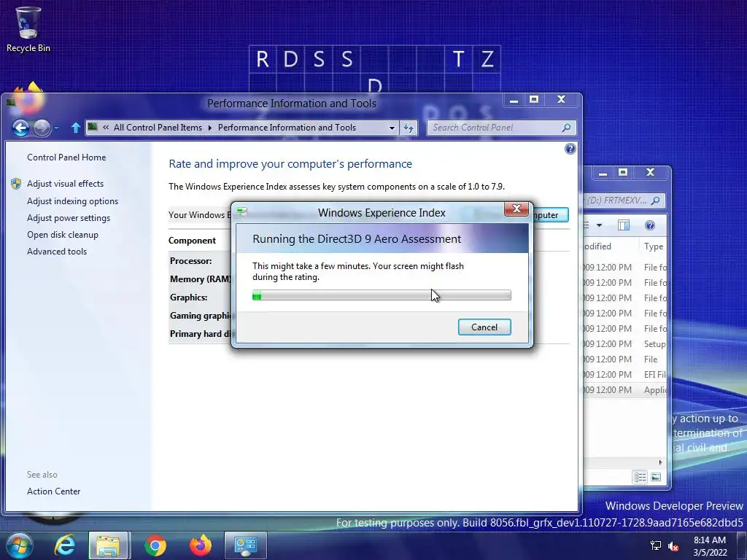Click the help icon in Explorer toolbar

point(650,225)
